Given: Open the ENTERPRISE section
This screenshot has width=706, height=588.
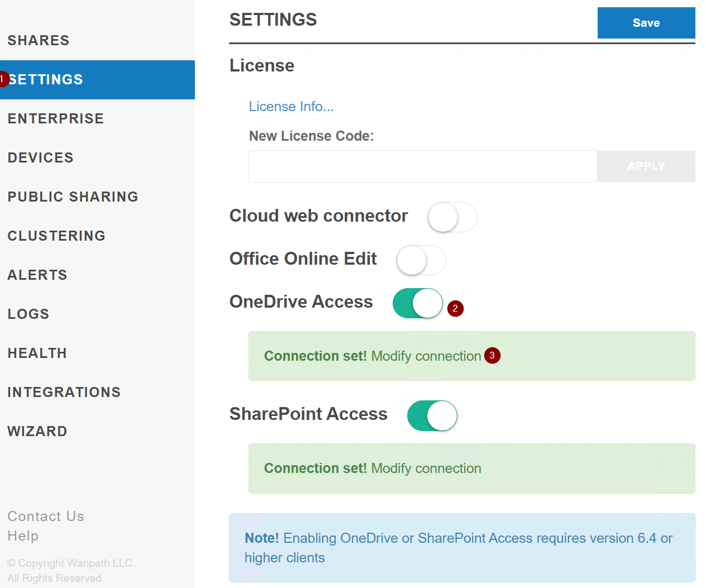Looking at the screenshot, I should coord(55,118).
